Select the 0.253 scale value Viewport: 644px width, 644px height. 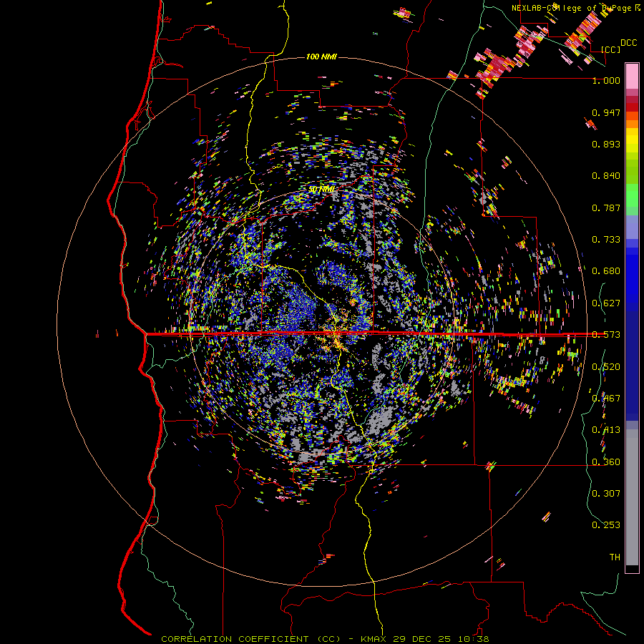(x=606, y=525)
